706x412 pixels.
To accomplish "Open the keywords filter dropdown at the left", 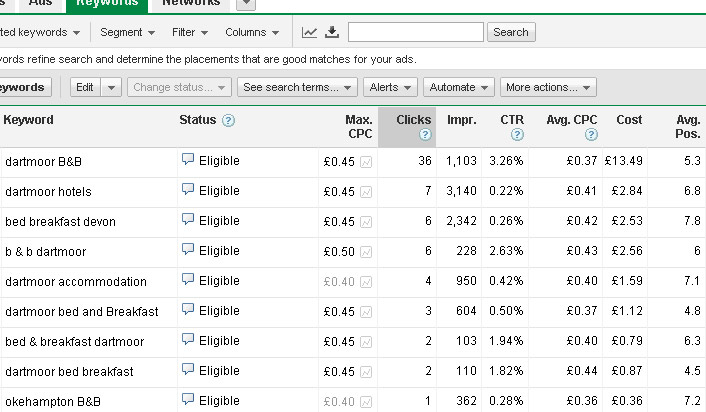I will click(x=41, y=32).
